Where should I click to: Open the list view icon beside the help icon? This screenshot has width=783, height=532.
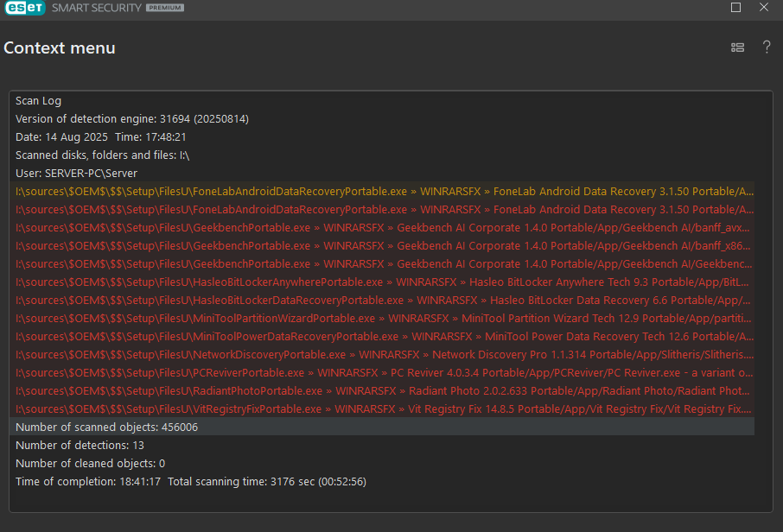click(x=737, y=47)
